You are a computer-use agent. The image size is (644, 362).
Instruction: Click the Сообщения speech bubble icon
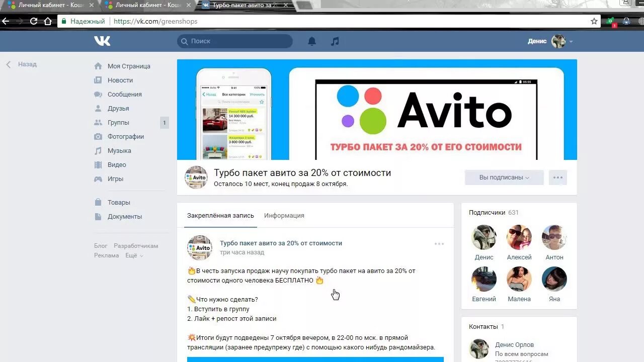click(x=98, y=94)
